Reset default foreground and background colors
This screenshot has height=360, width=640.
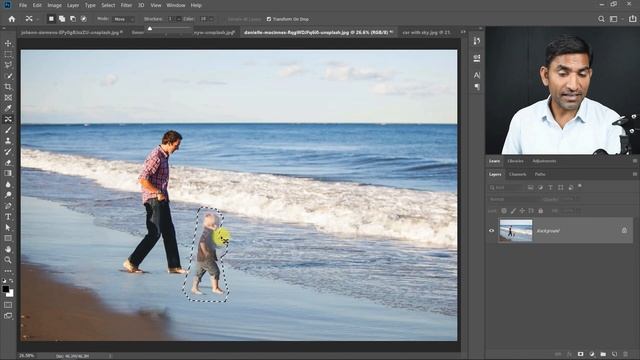point(4,281)
